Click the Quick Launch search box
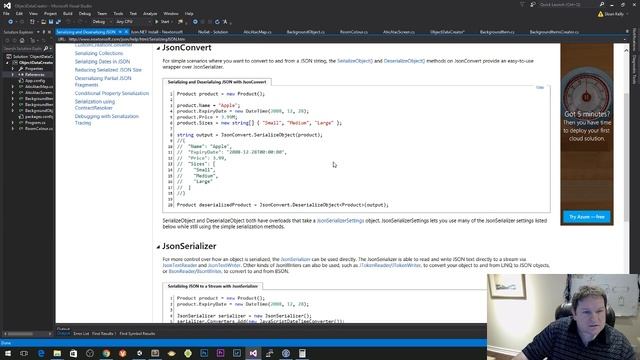 567,4
